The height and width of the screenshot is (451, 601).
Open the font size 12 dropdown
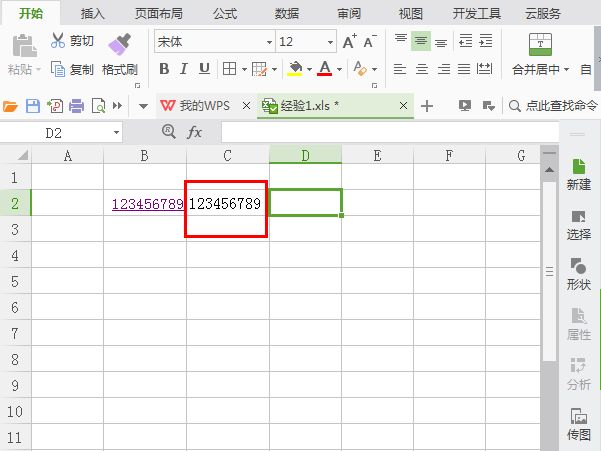click(x=330, y=42)
